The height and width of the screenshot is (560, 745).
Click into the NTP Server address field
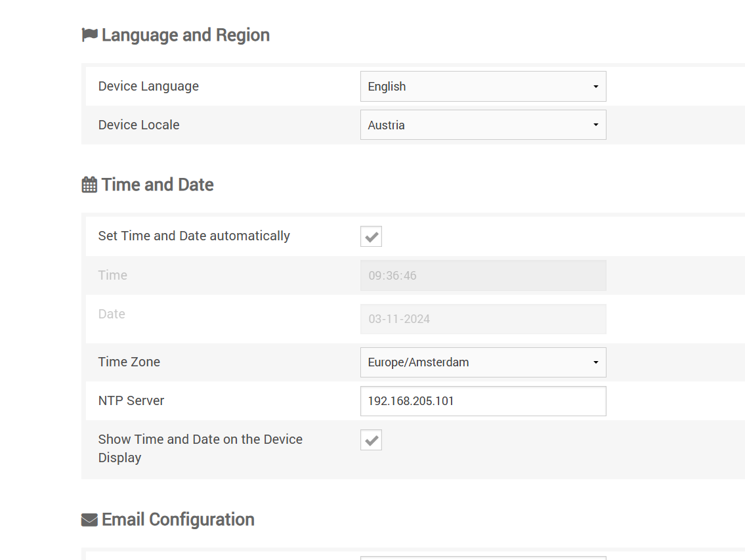(482, 401)
